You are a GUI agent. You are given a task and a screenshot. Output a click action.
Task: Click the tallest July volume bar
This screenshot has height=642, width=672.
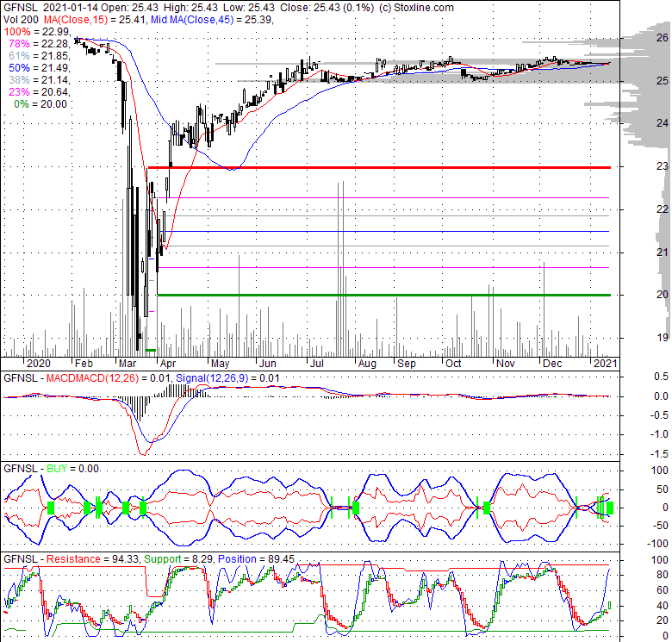(343, 269)
